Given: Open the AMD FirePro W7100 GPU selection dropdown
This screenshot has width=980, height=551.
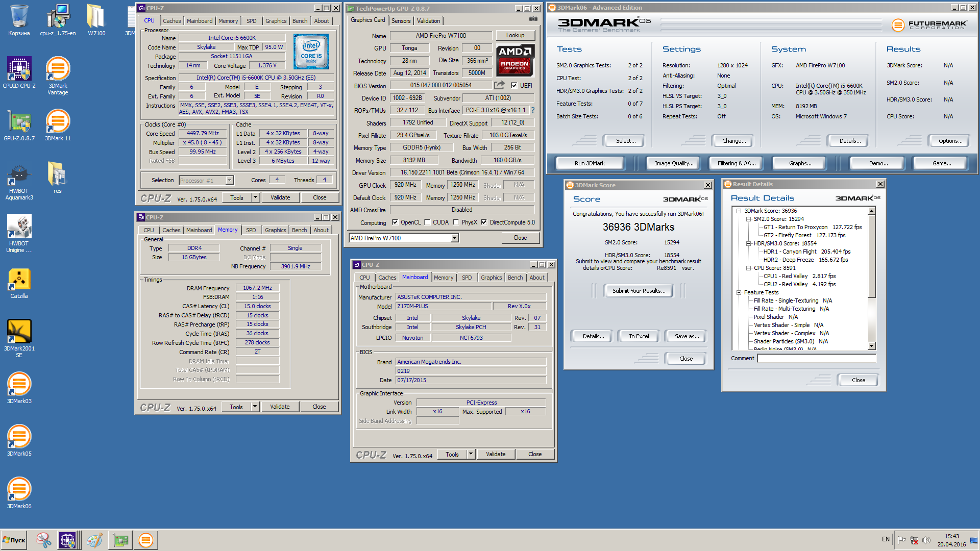Looking at the screenshot, I should tap(454, 238).
